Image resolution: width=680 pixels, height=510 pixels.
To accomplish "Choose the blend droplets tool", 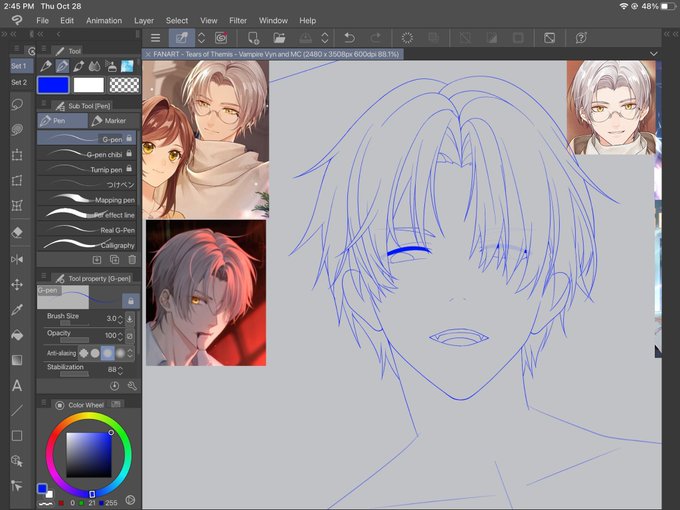I will point(95,66).
